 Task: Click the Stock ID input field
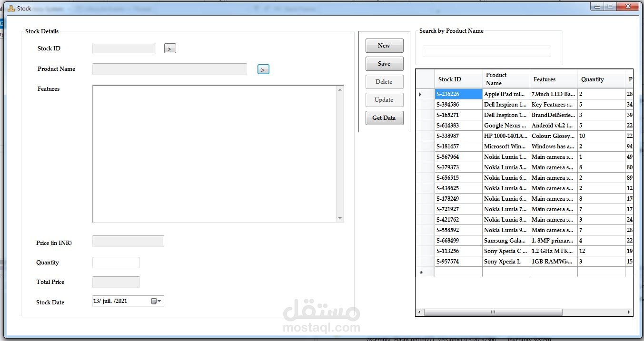pos(124,49)
